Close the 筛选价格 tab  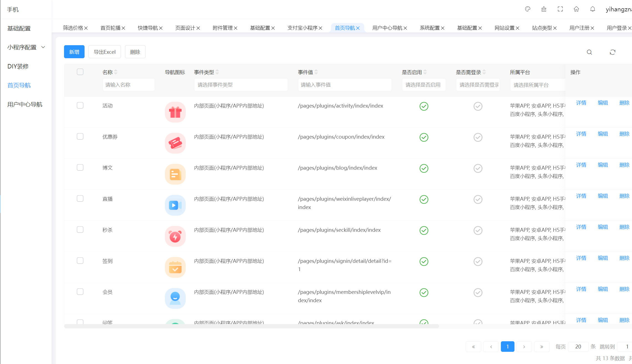coord(86,28)
